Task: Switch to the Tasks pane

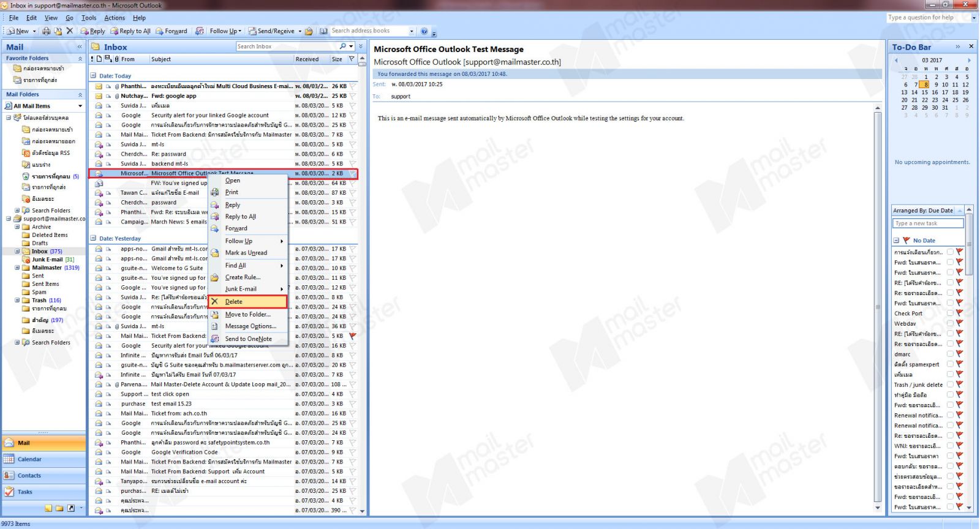Action: [x=44, y=492]
